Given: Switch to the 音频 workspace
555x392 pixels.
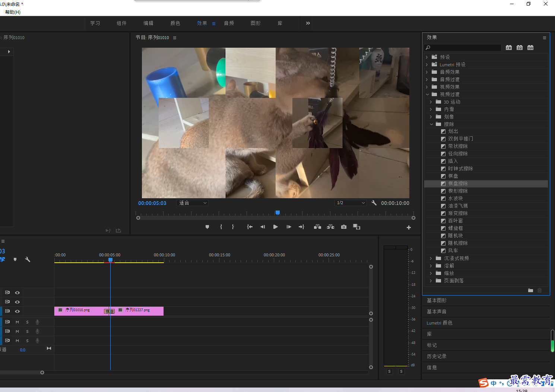Looking at the screenshot, I should [229, 23].
